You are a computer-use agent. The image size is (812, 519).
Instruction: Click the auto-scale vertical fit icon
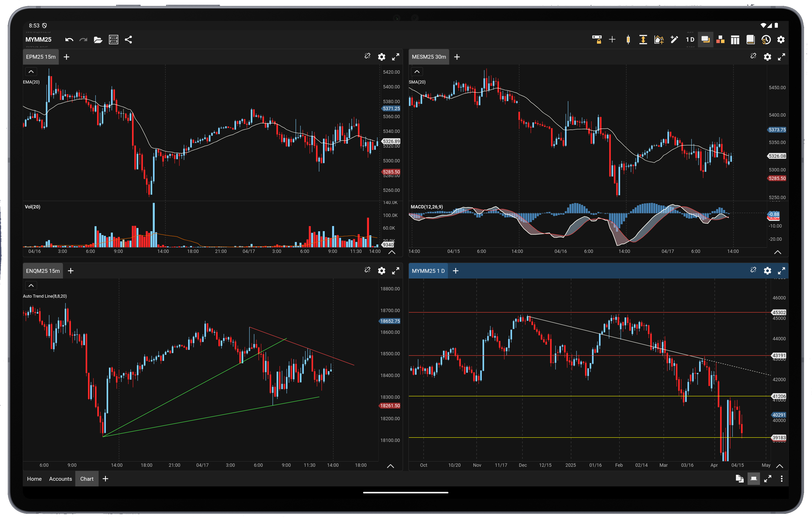click(643, 40)
